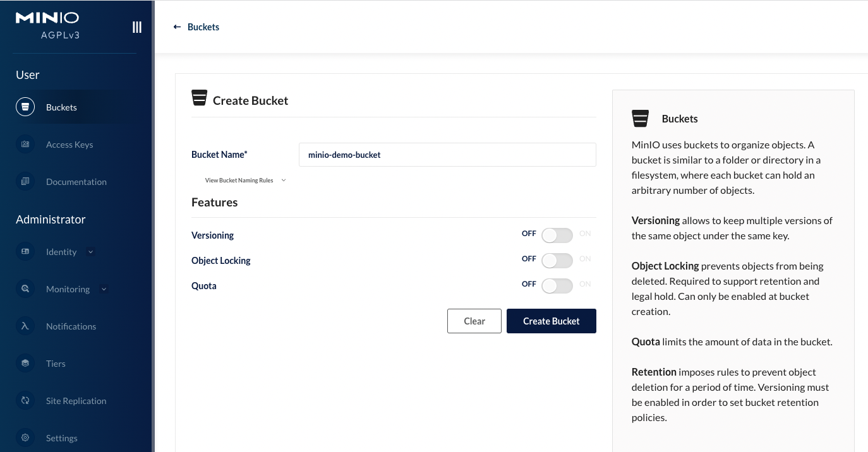Click the Documentation icon

(x=25, y=181)
